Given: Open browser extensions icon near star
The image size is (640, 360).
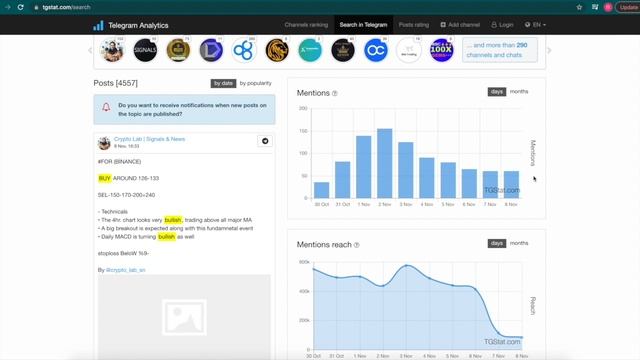Looking at the screenshot, I should coord(595,7).
